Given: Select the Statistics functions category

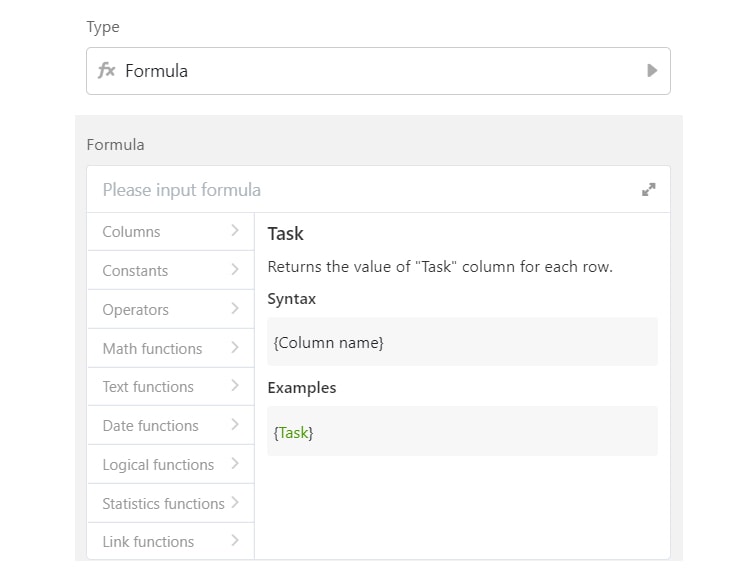Looking at the screenshot, I should click(163, 504).
